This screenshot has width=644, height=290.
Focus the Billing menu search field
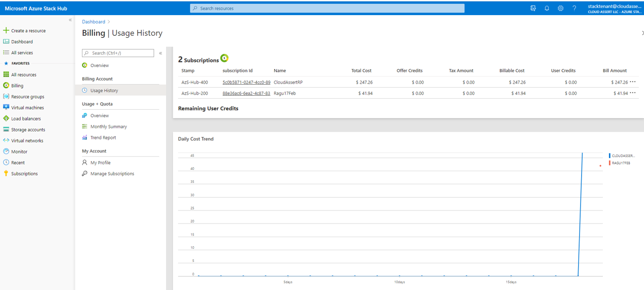pyautogui.click(x=118, y=53)
